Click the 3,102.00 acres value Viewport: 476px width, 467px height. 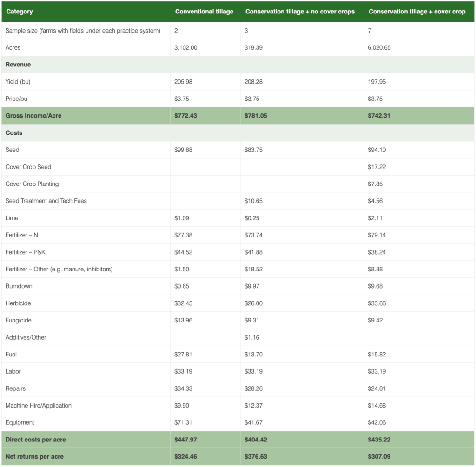(185, 48)
